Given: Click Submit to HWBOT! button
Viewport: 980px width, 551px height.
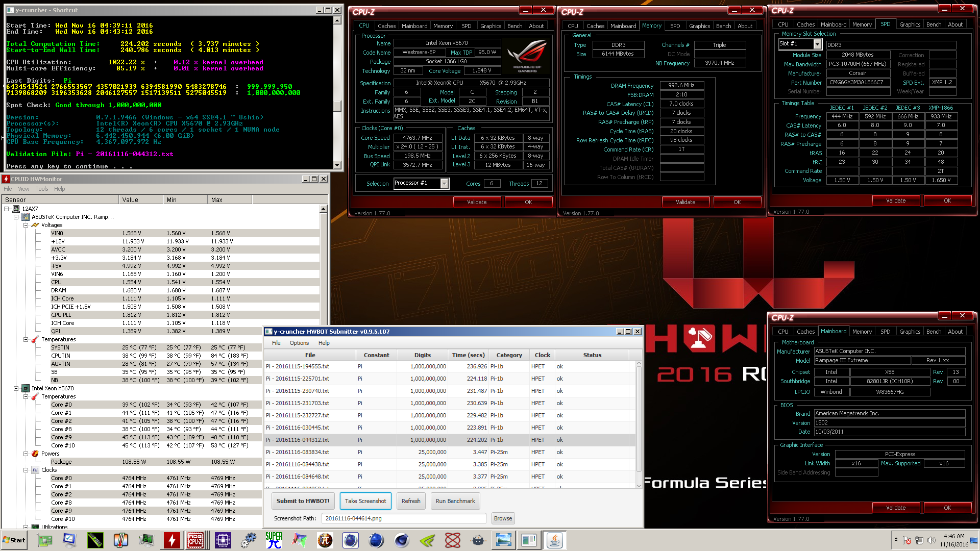Looking at the screenshot, I should (303, 501).
